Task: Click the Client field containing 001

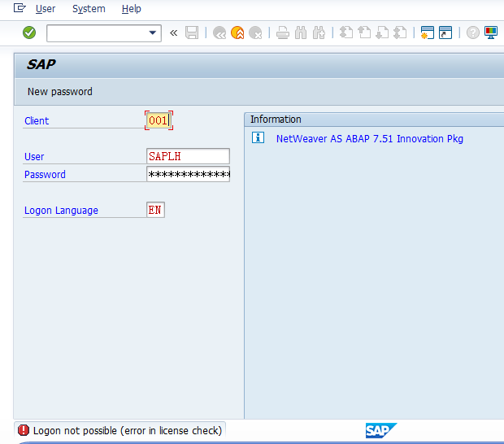Action: [x=159, y=120]
